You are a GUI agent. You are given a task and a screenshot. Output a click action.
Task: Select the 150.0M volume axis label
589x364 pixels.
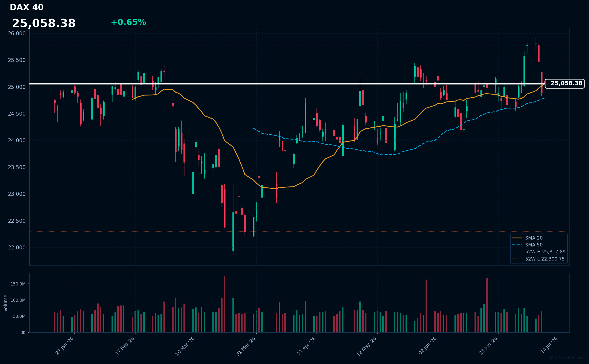[18, 284]
